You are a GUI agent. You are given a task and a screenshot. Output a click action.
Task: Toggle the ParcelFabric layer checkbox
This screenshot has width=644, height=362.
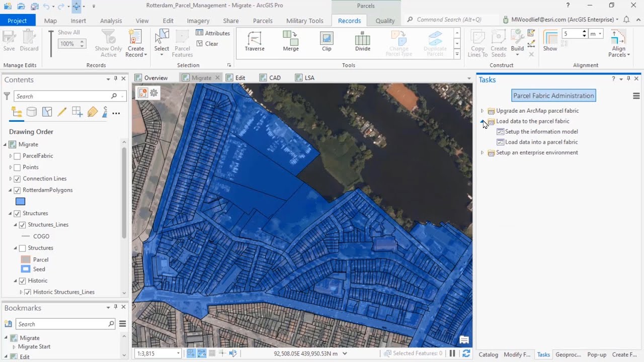click(x=17, y=156)
